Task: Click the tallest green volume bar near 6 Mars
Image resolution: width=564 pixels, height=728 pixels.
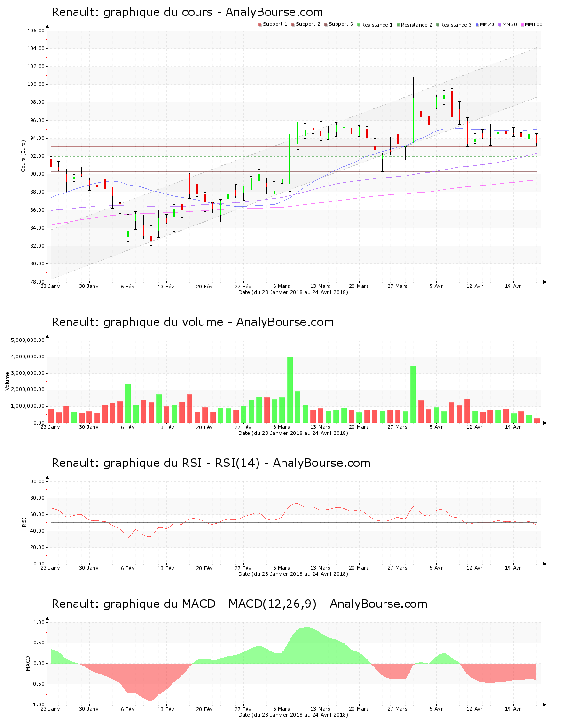Action: [x=290, y=390]
